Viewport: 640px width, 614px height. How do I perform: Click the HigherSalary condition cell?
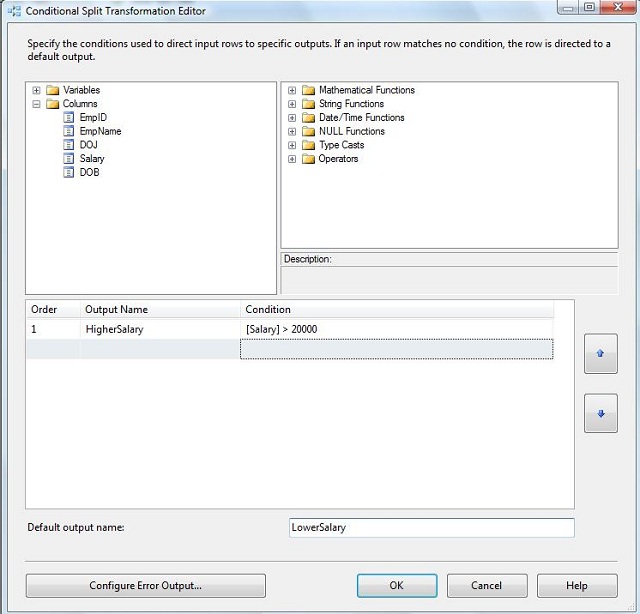click(x=396, y=329)
